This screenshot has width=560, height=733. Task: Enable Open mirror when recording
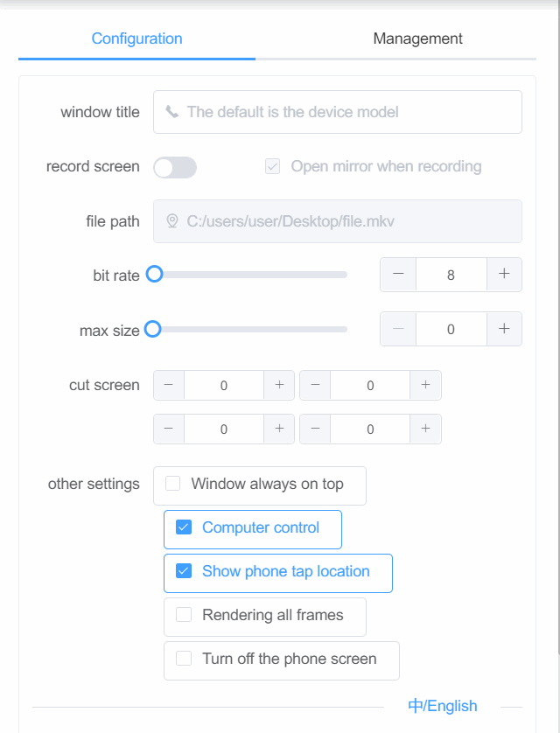pos(272,166)
